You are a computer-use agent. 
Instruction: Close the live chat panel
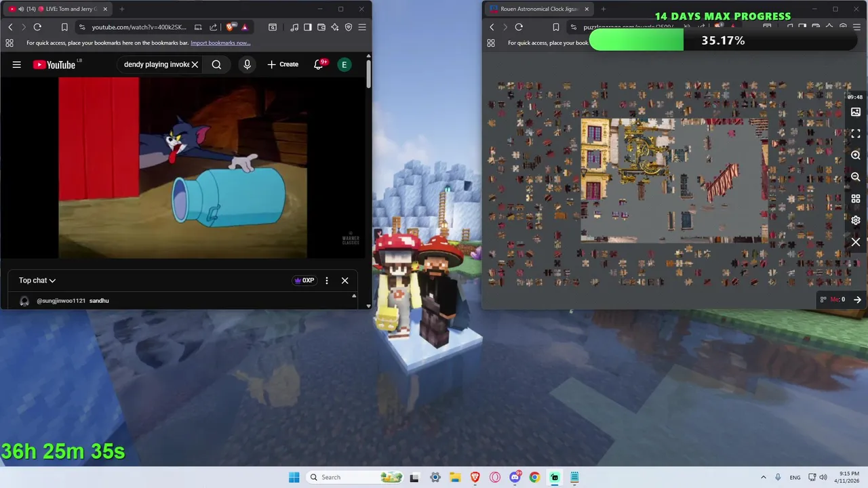click(x=344, y=281)
